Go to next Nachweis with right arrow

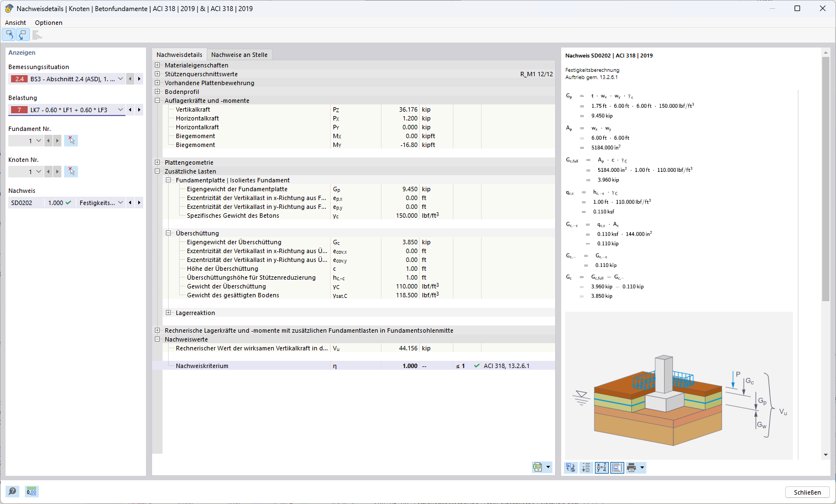pos(139,203)
